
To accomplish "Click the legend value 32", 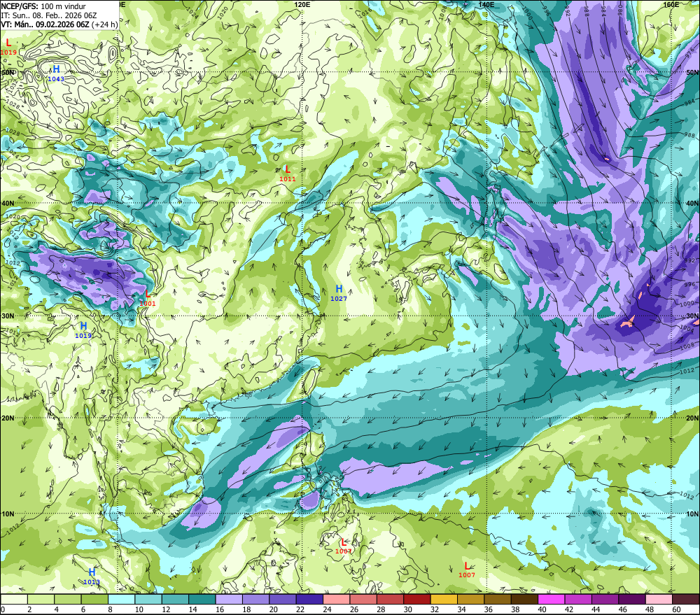I will [435, 609].
